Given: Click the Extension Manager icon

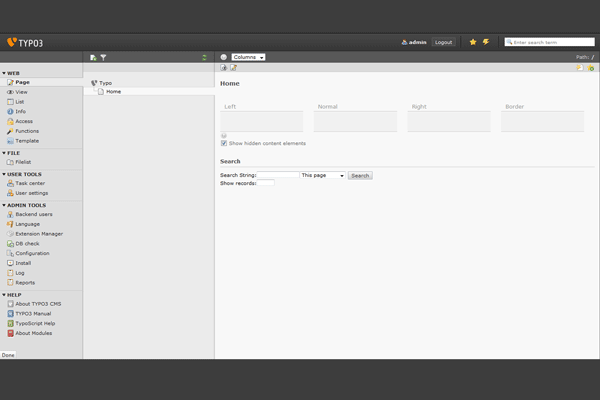Looking at the screenshot, I should [10, 234].
